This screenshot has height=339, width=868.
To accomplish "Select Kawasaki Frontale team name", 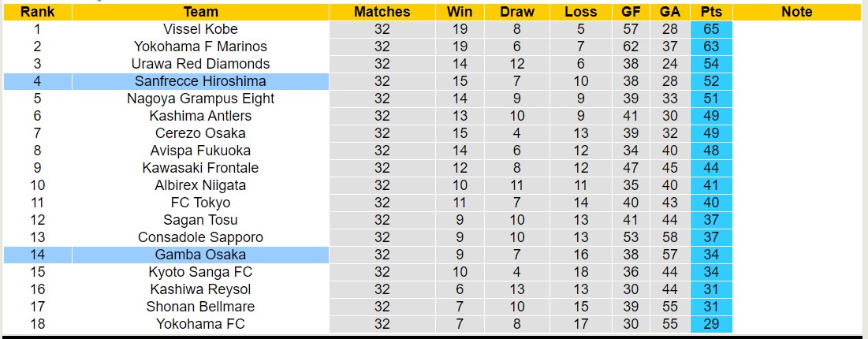I will (x=200, y=168).
